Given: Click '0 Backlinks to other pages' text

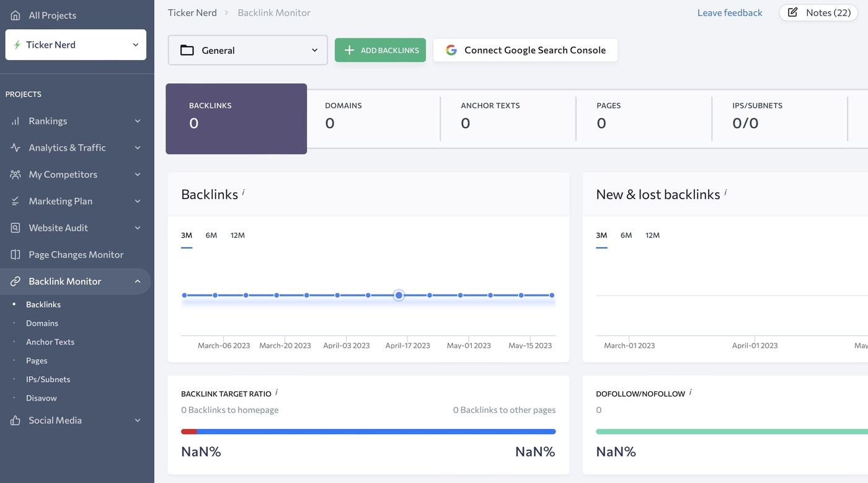Looking at the screenshot, I should tap(504, 410).
